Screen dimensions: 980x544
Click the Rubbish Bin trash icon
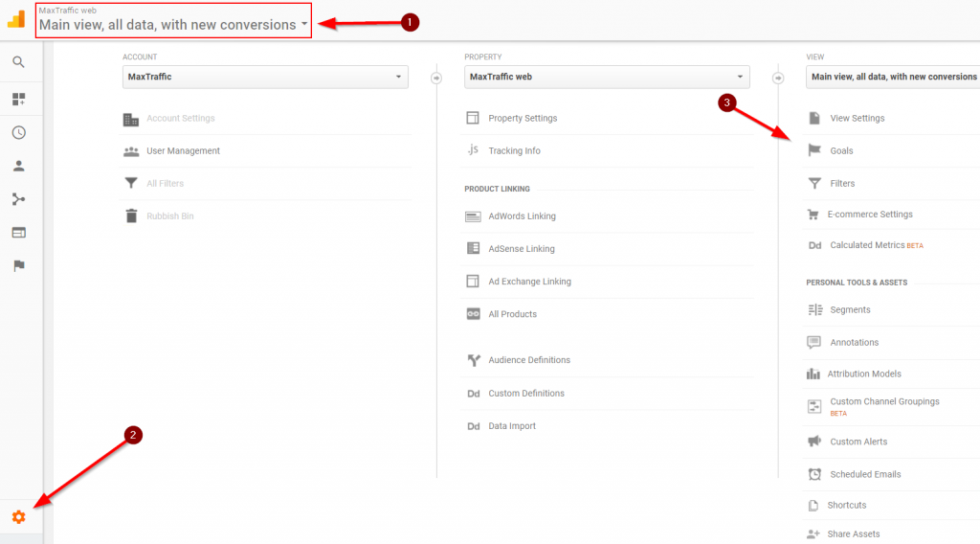pos(131,215)
